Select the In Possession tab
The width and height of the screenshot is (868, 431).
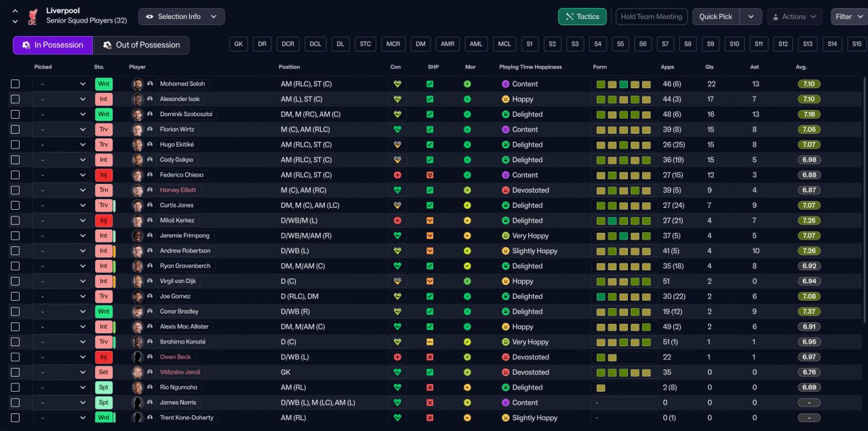point(52,45)
